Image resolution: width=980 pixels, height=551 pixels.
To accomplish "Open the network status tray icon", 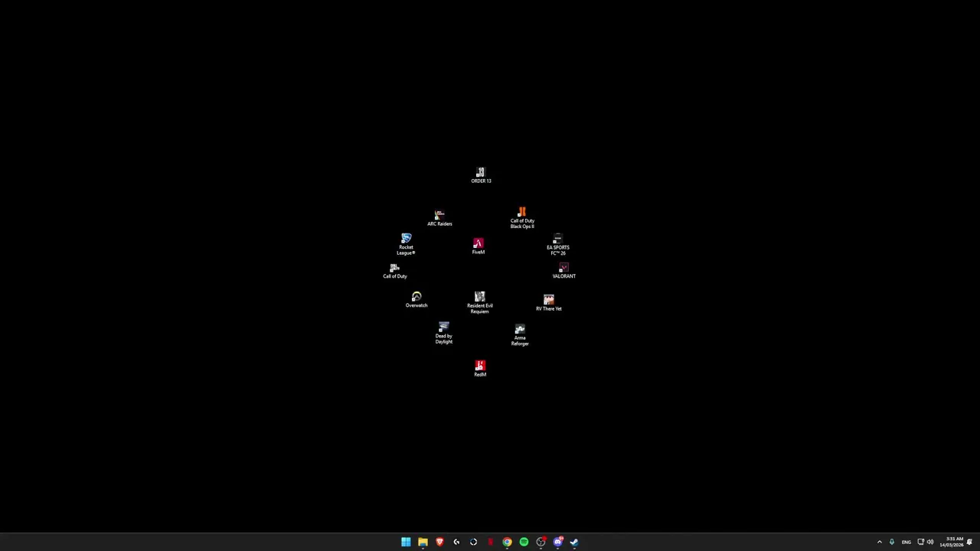I will click(920, 542).
